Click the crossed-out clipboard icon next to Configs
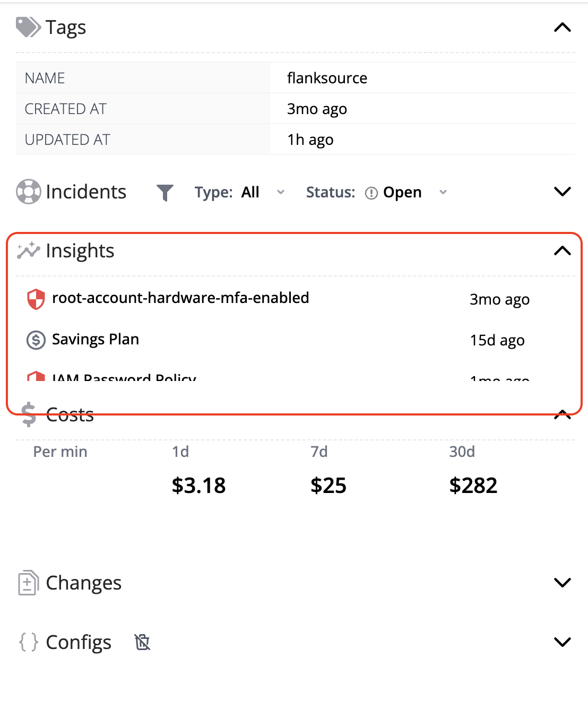This screenshot has height=727, width=588. click(142, 642)
